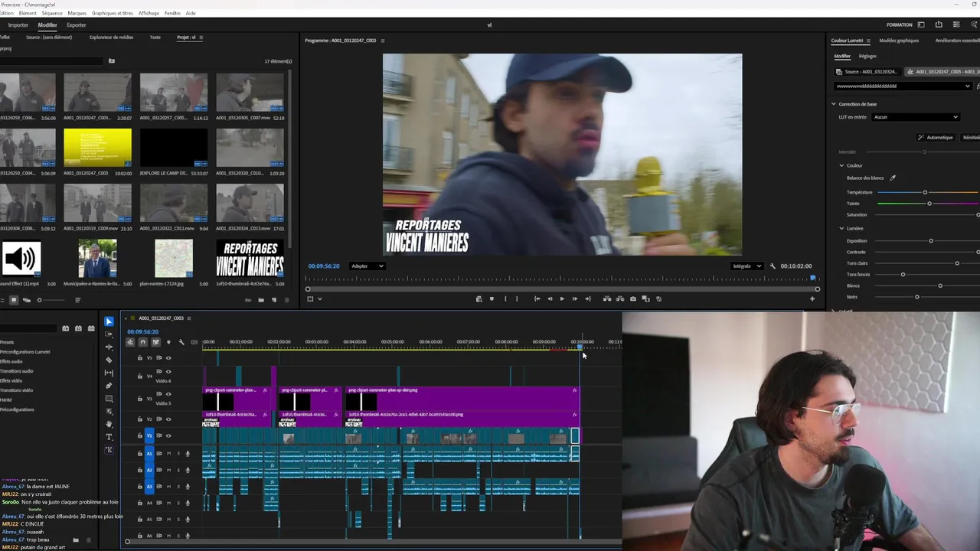
Task: Collapse the Couleur section
Action: pyautogui.click(x=841, y=165)
